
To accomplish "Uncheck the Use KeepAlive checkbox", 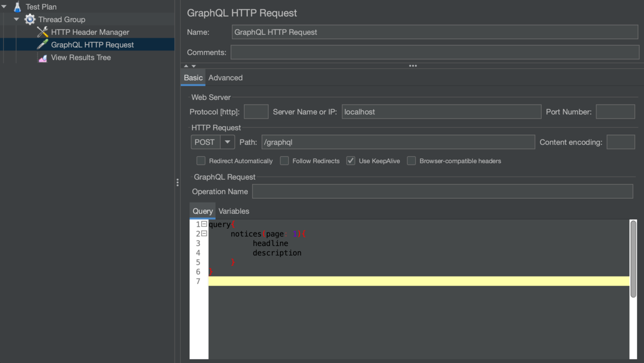I will (x=350, y=161).
